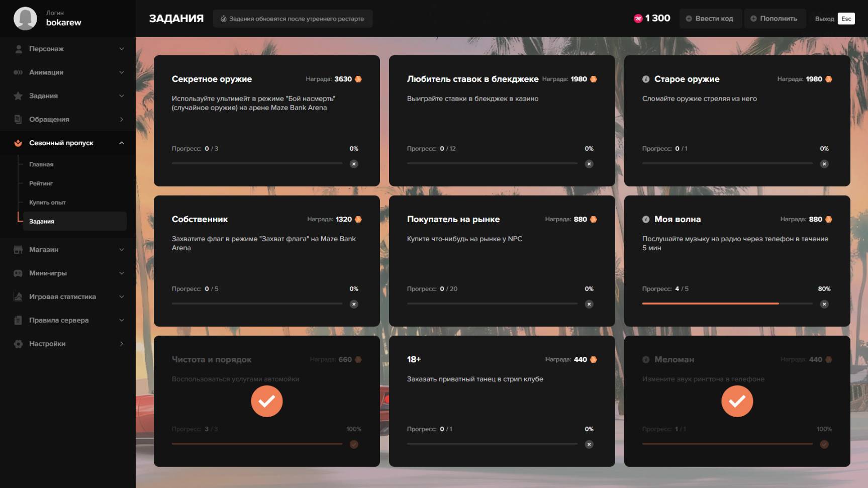The width and height of the screenshot is (868, 488).
Task: Click the Сезонный пропуск orange icon
Action: pyautogui.click(x=18, y=143)
